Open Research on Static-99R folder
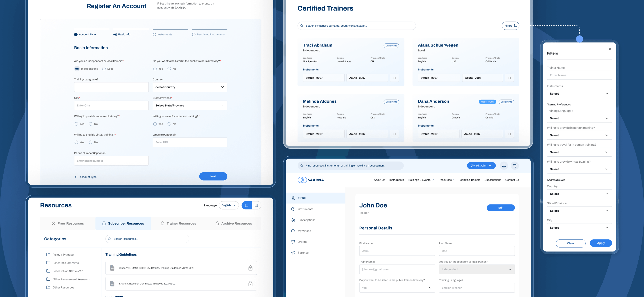Viewport: 644px width, 297px height. pyautogui.click(x=64, y=271)
